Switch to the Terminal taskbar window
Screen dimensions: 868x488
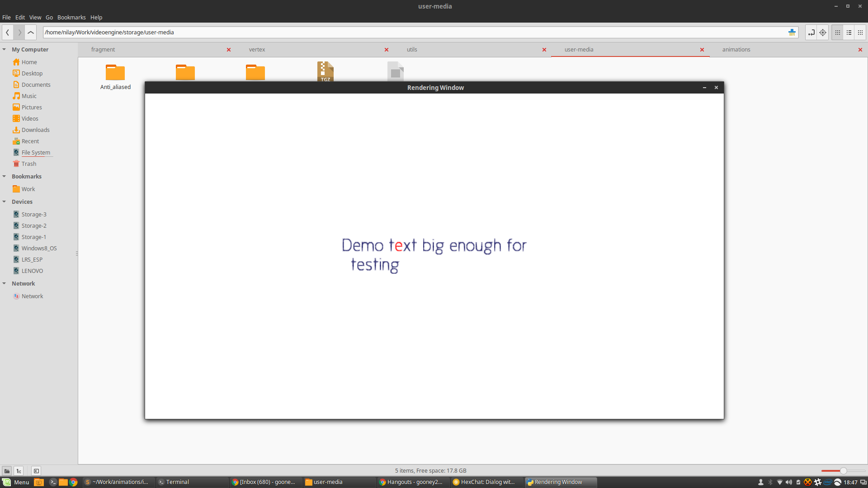click(192, 482)
